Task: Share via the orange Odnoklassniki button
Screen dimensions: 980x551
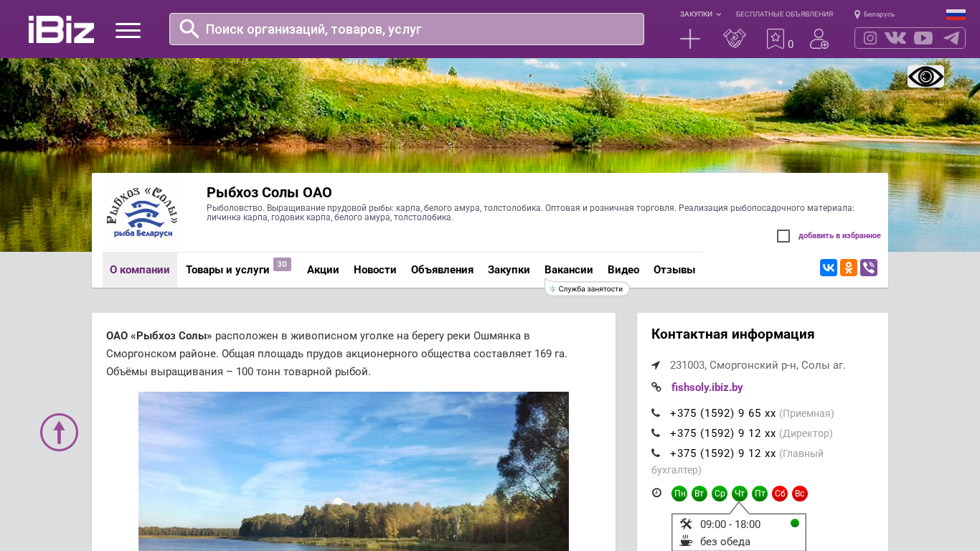Action: 849,268
